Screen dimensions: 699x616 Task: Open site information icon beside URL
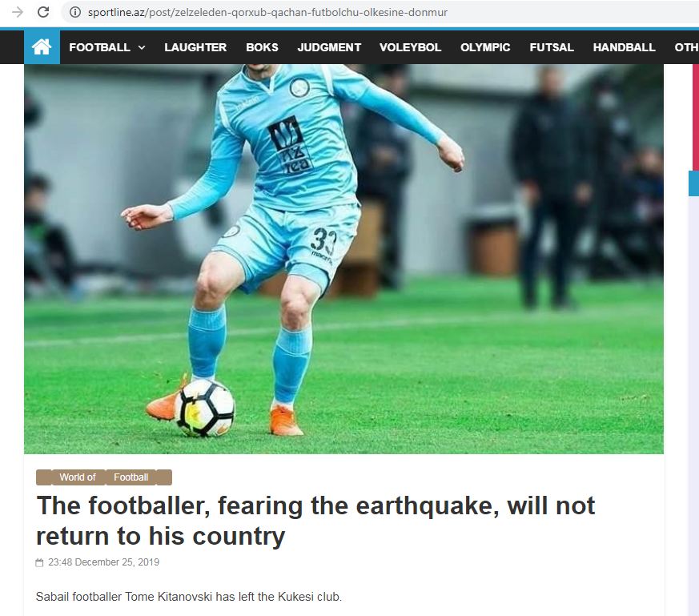pos(75,12)
